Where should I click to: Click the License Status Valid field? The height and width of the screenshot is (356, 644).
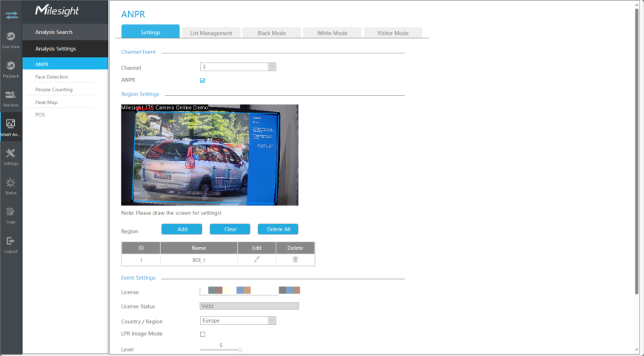pyautogui.click(x=249, y=306)
